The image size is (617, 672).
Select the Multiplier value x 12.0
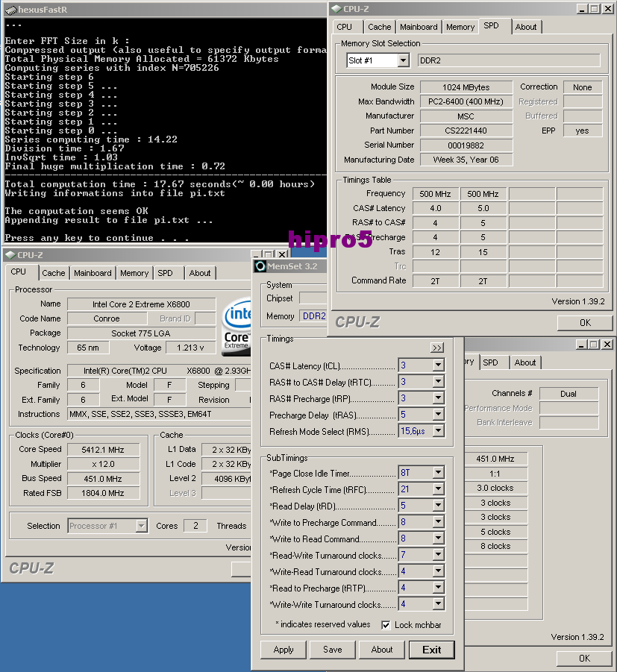tap(103, 464)
